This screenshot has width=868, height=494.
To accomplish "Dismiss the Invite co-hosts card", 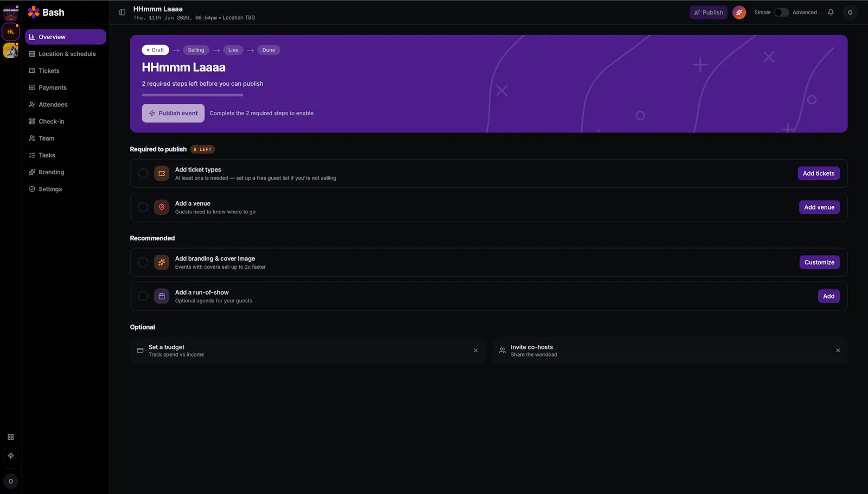I will tap(838, 351).
